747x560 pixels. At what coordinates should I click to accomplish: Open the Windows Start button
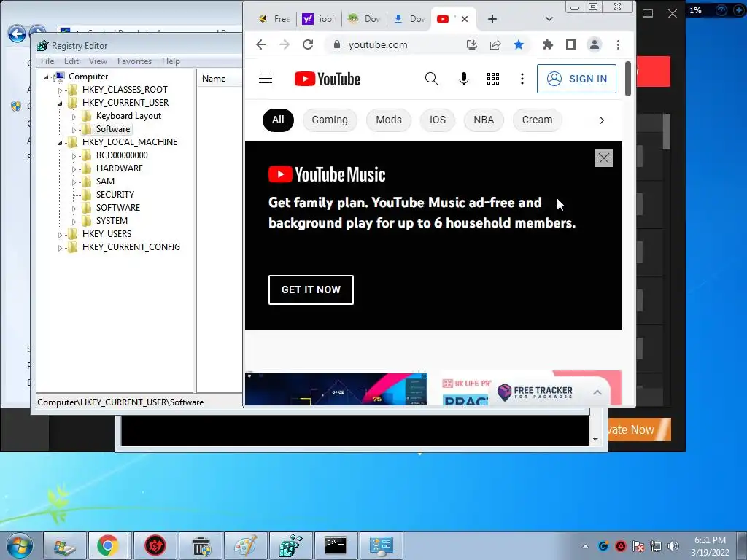point(20,545)
